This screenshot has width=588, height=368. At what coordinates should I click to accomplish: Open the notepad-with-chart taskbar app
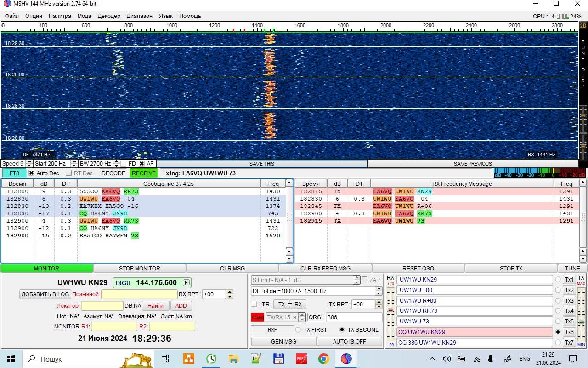256,358
